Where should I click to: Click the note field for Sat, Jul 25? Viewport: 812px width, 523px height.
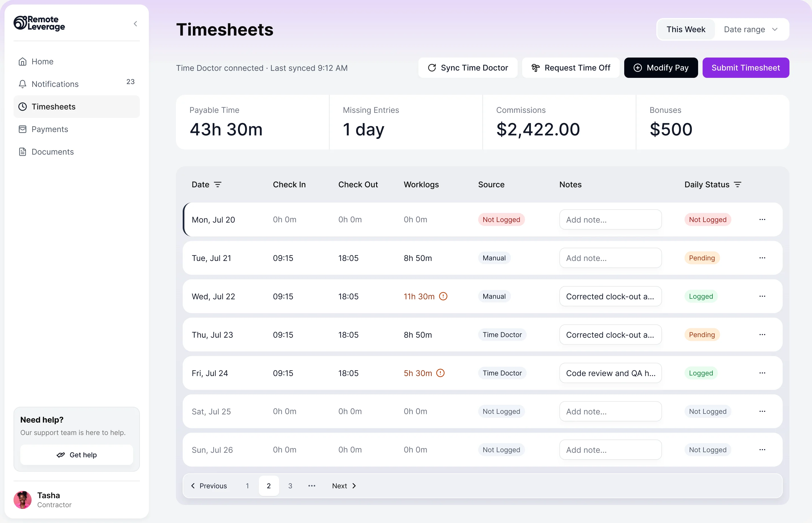click(610, 411)
